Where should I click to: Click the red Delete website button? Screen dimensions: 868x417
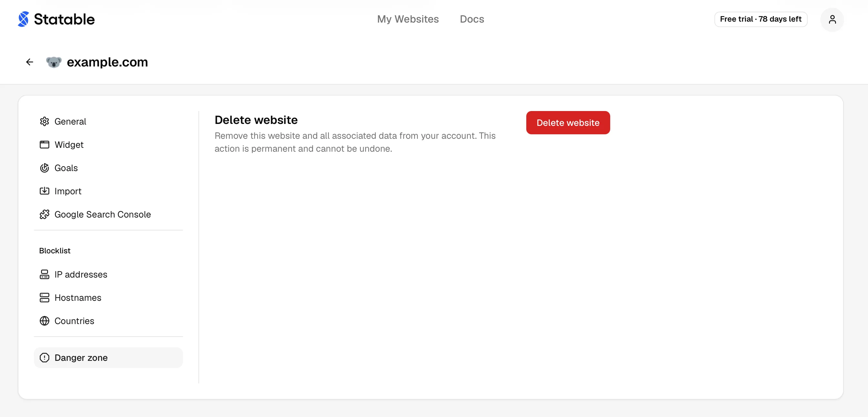click(568, 123)
